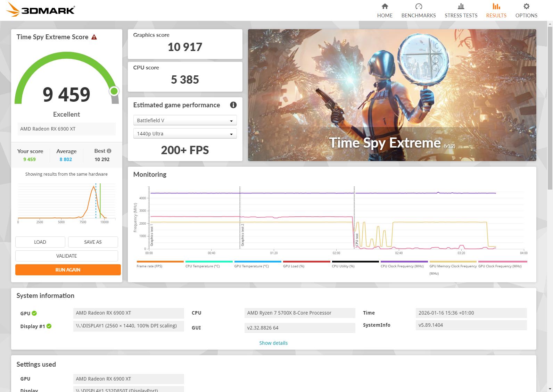Toggle the GPU Memory Clock Frequency legend swatch

coord(453,261)
